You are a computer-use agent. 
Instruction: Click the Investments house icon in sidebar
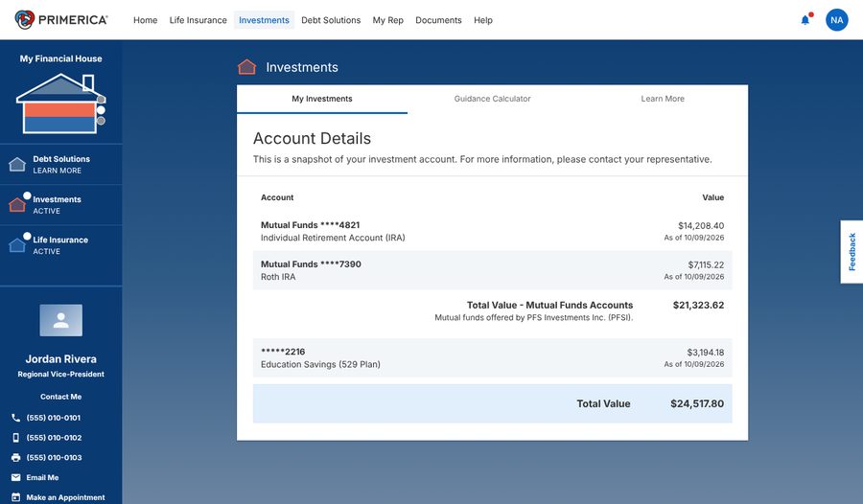click(x=17, y=204)
